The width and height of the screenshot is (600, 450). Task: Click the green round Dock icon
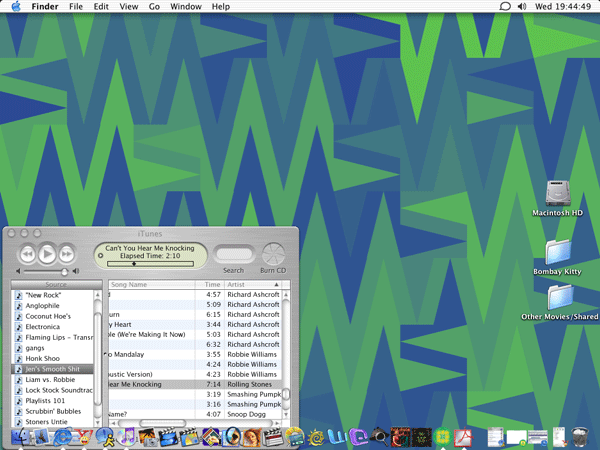(442, 437)
